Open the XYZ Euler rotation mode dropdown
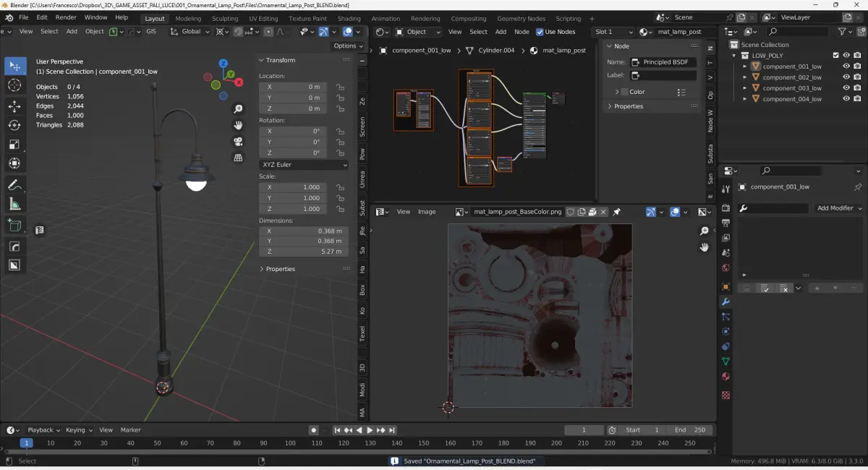 pos(303,165)
